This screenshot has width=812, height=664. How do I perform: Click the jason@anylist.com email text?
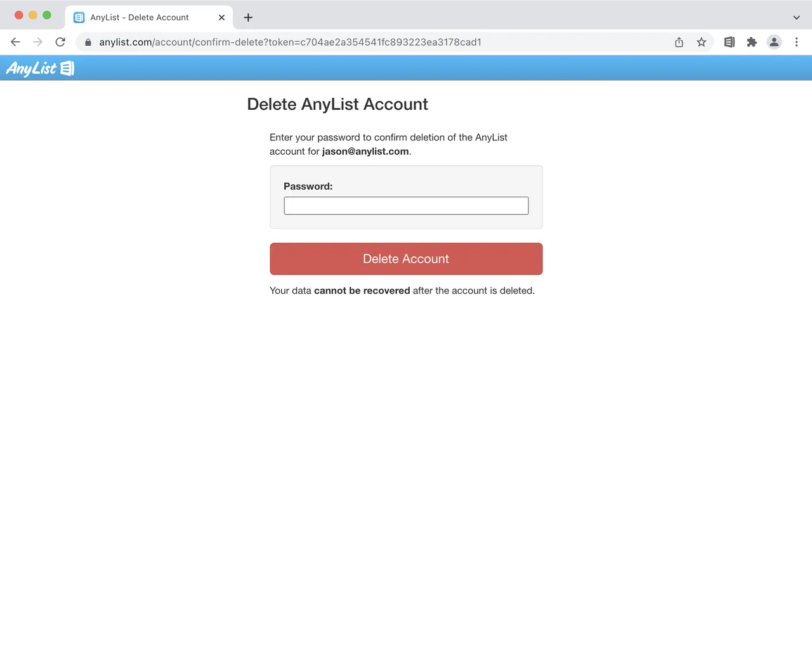point(365,151)
